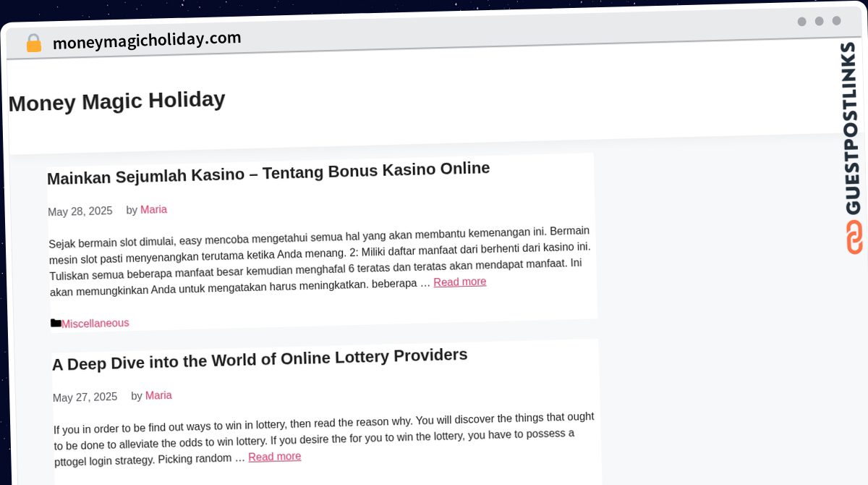The height and width of the screenshot is (485, 868).
Task: Click the May 28, 2025 post date
Action: coord(80,211)
